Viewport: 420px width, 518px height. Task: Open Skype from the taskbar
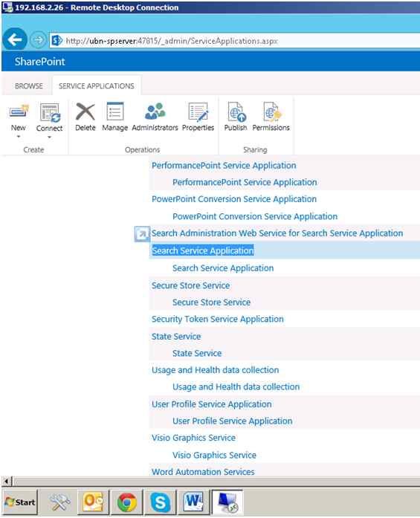[161, 502]
